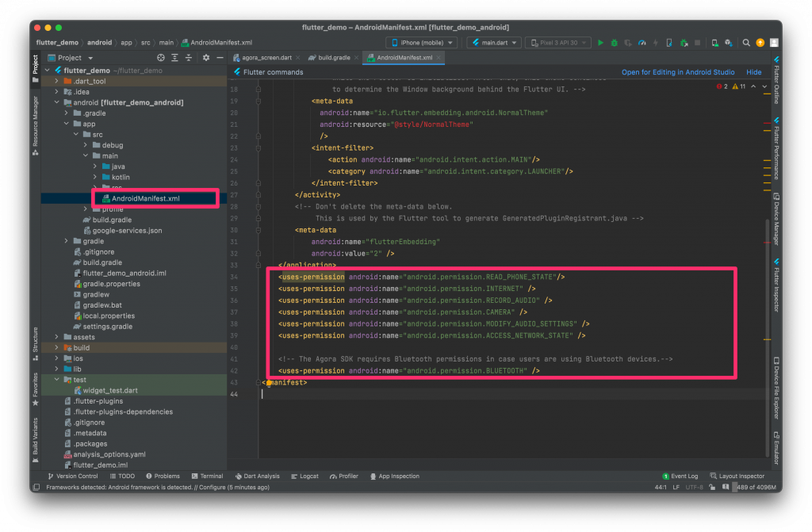Open the Logcat tool window tab

point(304,476)
